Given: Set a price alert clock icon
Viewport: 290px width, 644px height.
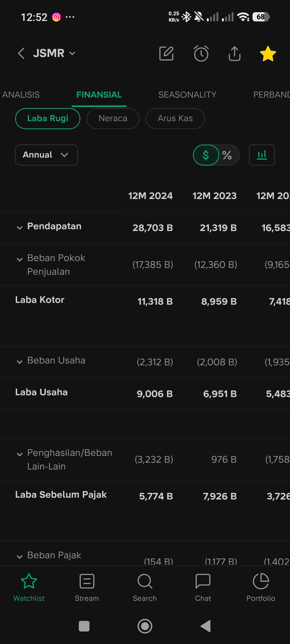Looking at the screenshot, I should [201, 53].
